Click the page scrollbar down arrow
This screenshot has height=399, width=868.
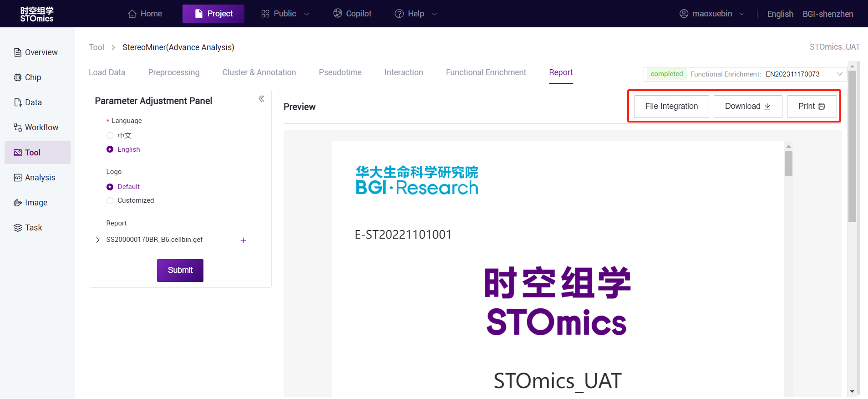coord(853,391)
